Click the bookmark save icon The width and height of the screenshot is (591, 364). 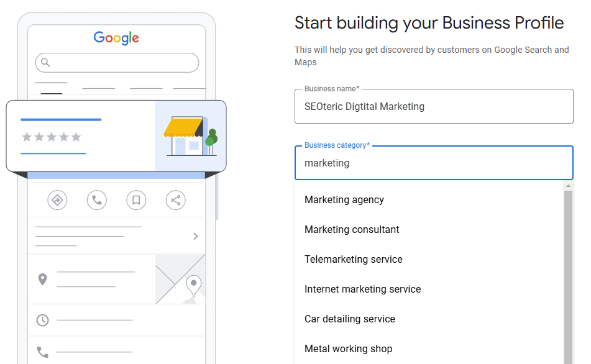(136, 200)
